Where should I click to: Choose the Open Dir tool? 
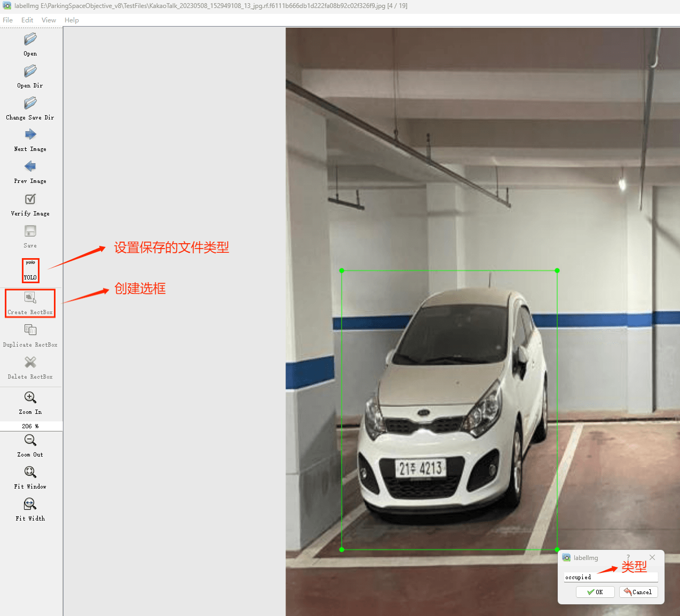[30, 77]
